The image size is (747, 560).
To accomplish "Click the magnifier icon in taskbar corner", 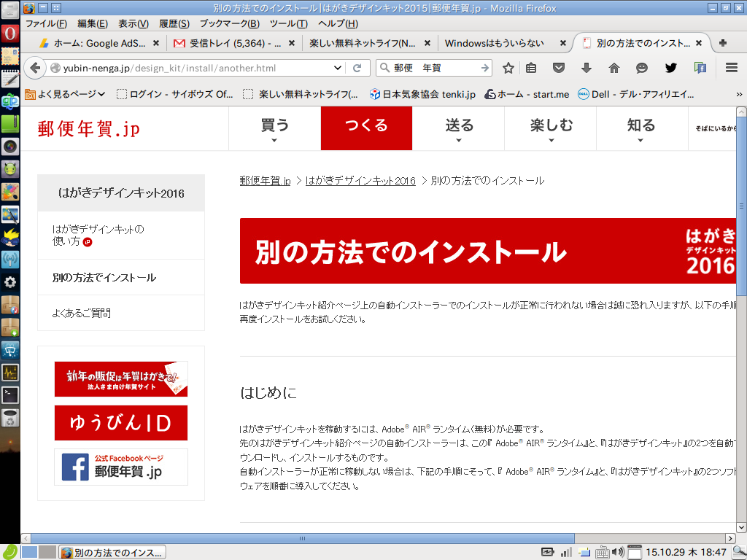I will (x=739, y=552).
